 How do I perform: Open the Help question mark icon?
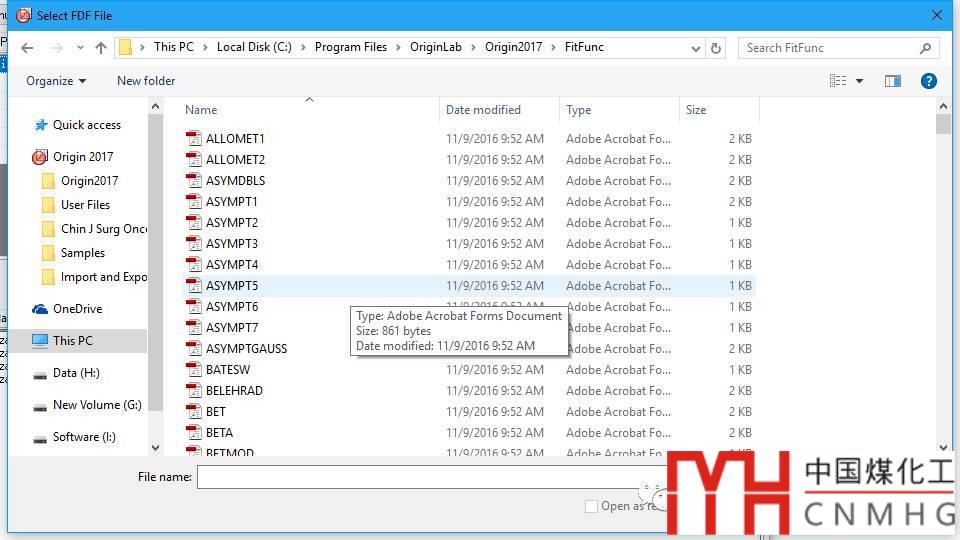(x=928, y=81)
